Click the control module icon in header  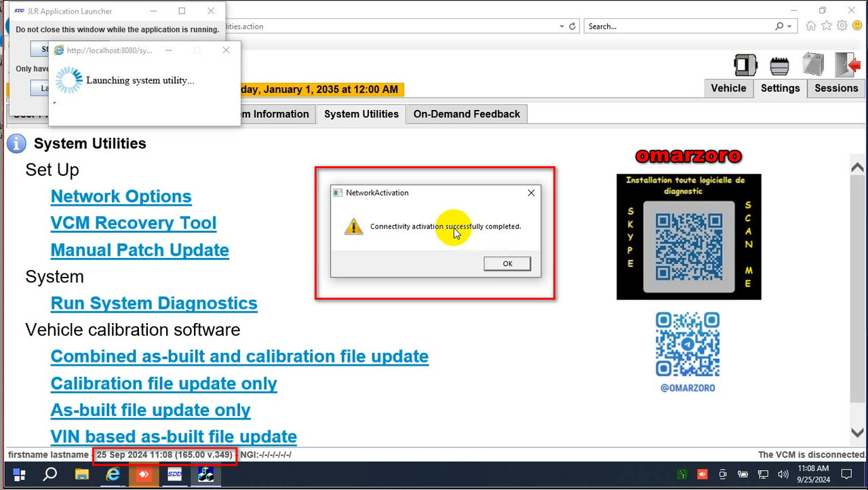[779, 66]
